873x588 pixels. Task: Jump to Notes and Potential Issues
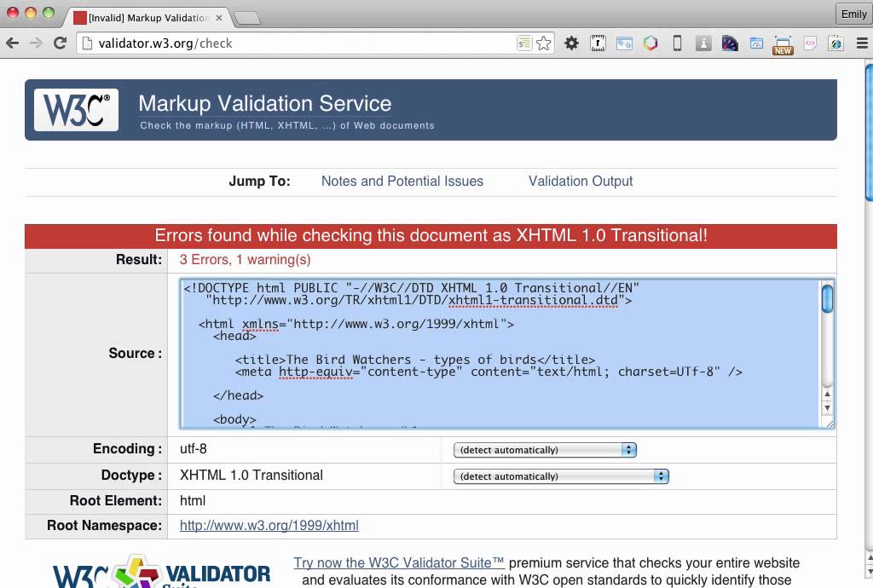402,182
